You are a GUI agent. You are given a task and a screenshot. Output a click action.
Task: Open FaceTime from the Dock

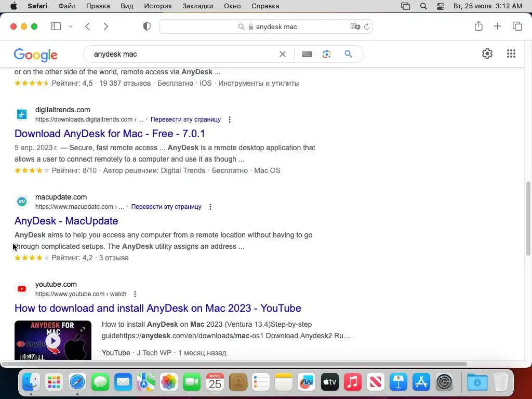click(x=192, y=382)
